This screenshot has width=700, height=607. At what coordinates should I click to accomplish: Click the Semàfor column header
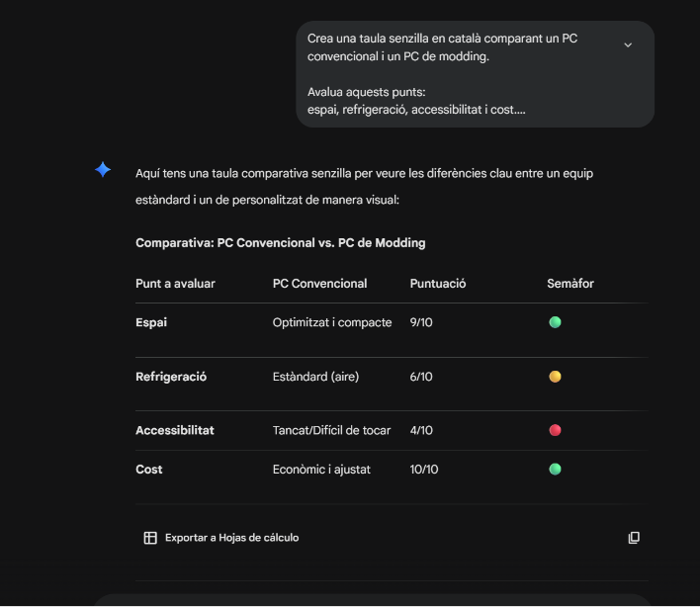(x=570, y=284)
